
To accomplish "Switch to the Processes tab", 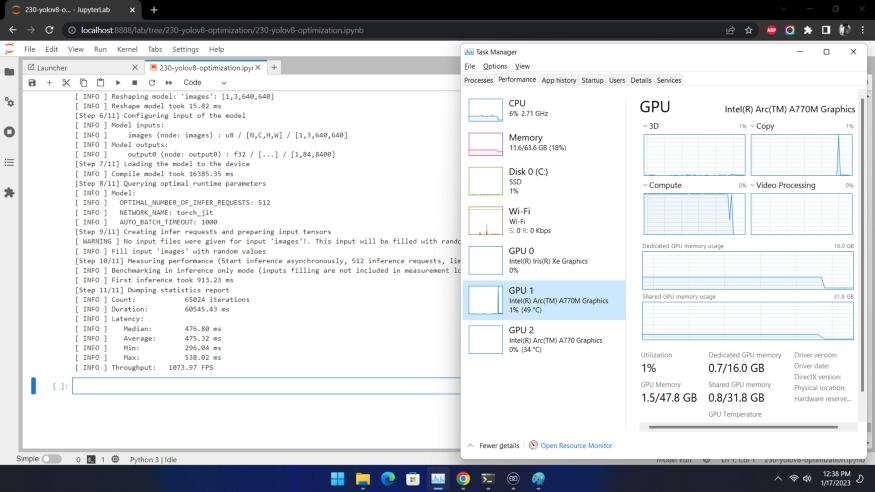I will pyautogui.click(x=478, y=80).
